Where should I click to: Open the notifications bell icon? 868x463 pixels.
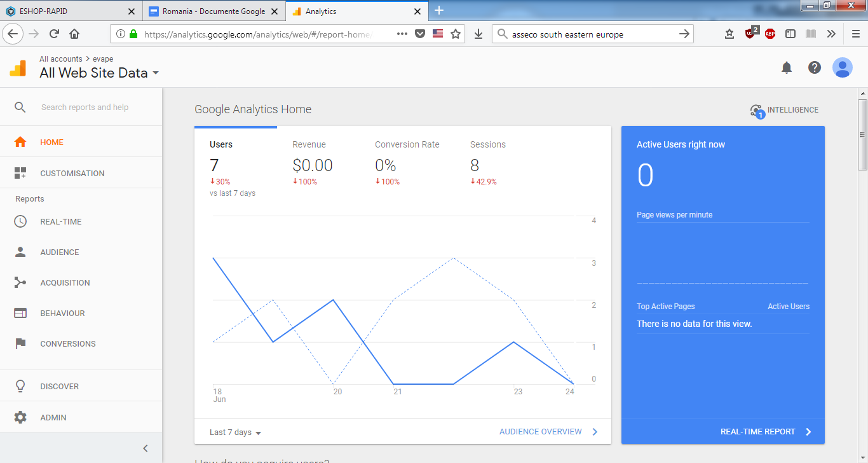787,67
